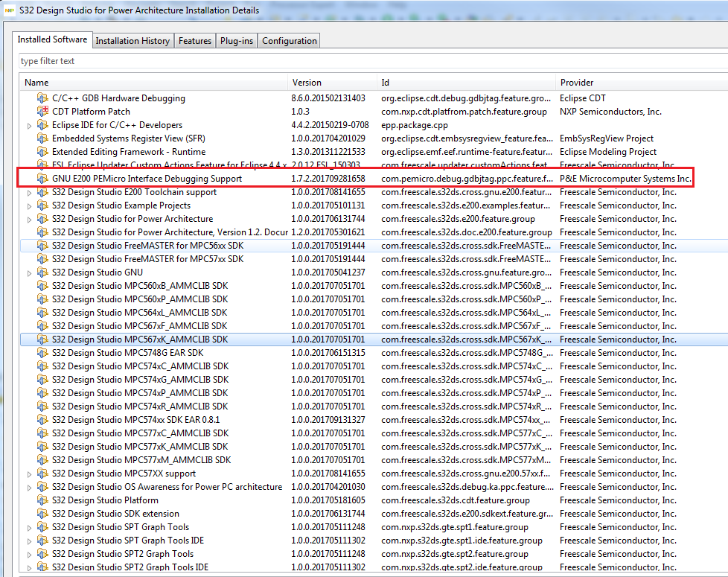This screenshot has height=577, width=728.
Task: Click provider P&E Microcomputer Systems Inc.
Action: point(625,178)
